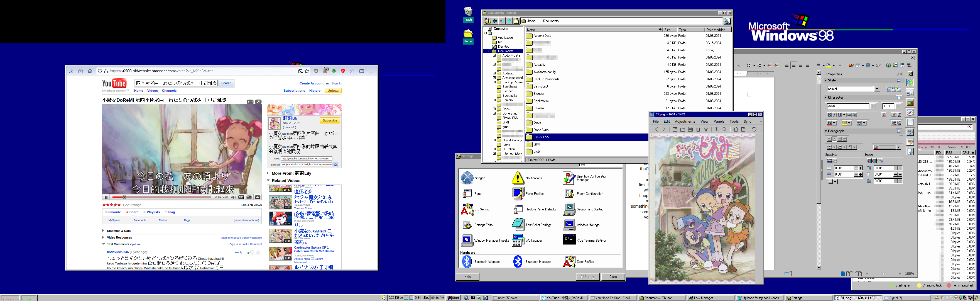Toggle Bold in Character properties panel

pyautogui.click(x=829, y=115)
